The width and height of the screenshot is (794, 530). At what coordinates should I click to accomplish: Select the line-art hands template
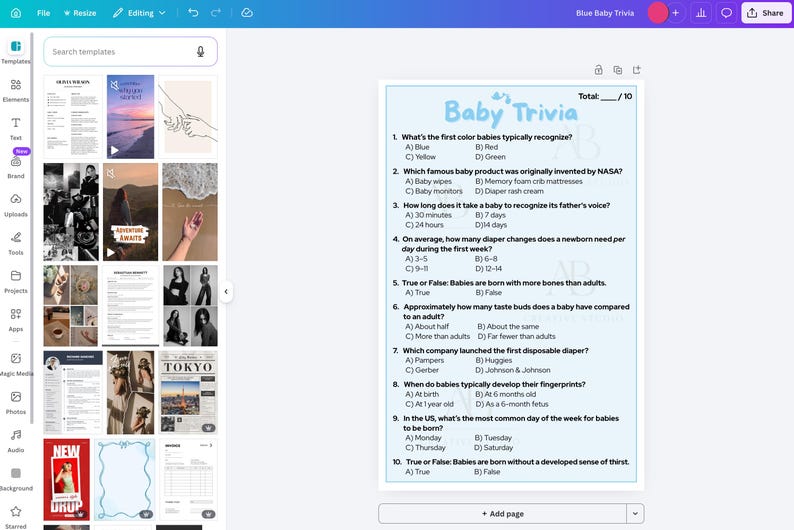188,117
